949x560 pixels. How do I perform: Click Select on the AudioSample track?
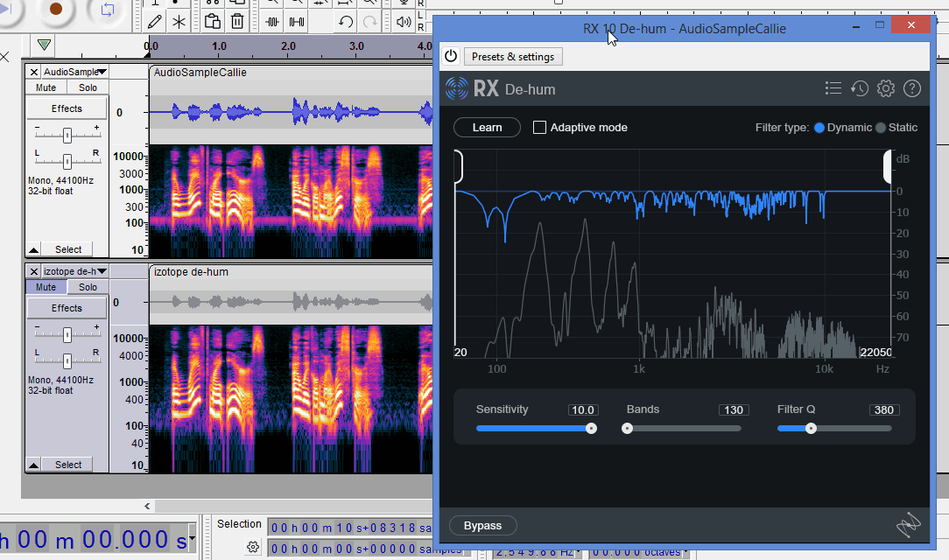[x=67, y=249]
